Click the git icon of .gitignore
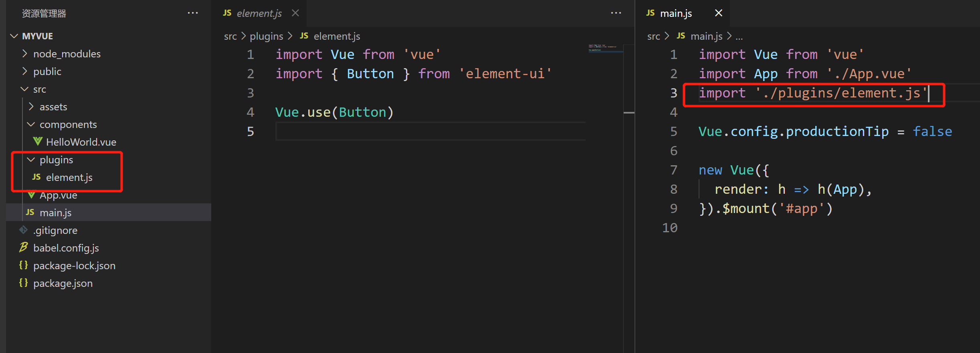980x353 pixels. 24,230
